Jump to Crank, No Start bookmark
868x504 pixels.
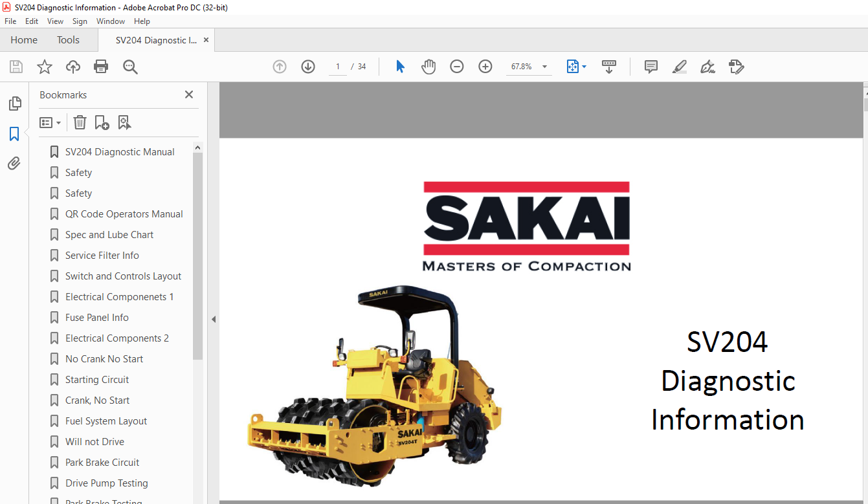(x=97, y=400)
